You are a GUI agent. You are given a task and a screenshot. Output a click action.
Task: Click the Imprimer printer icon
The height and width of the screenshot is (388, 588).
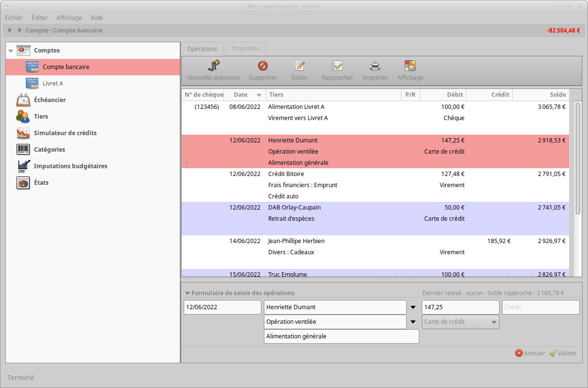[x=375, y=66]
